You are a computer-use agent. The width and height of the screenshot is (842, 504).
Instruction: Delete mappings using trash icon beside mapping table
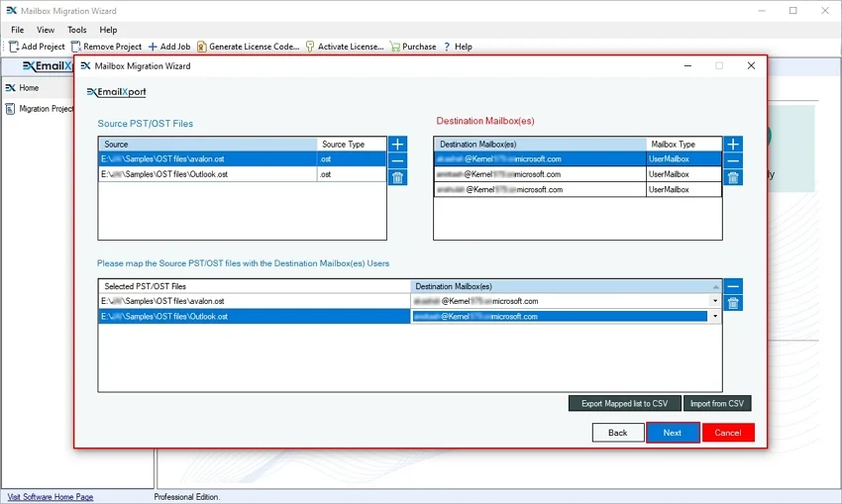click(x=733, y=303)
